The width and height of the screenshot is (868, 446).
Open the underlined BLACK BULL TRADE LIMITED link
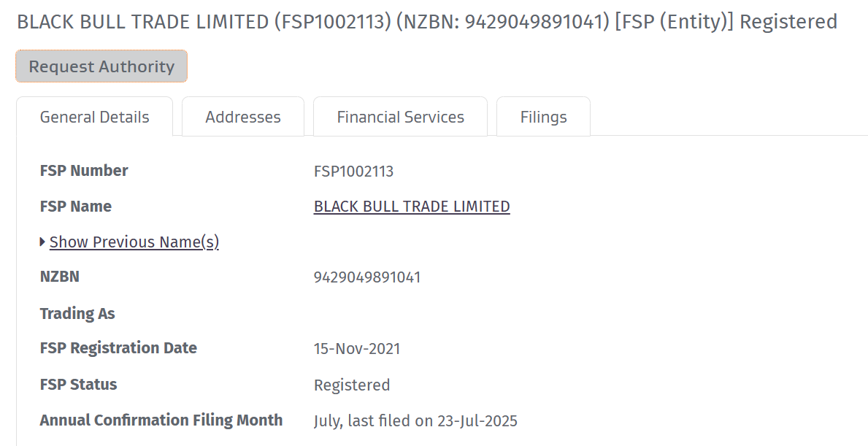point(412,207)
